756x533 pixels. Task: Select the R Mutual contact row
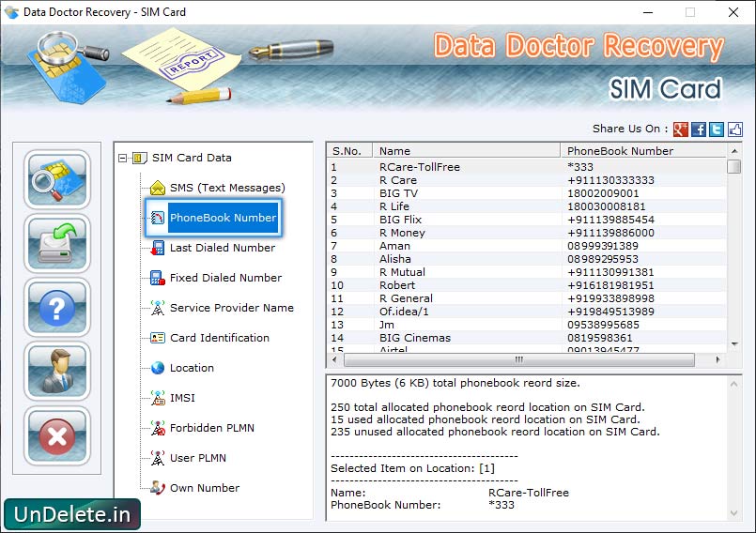[527, 272]
